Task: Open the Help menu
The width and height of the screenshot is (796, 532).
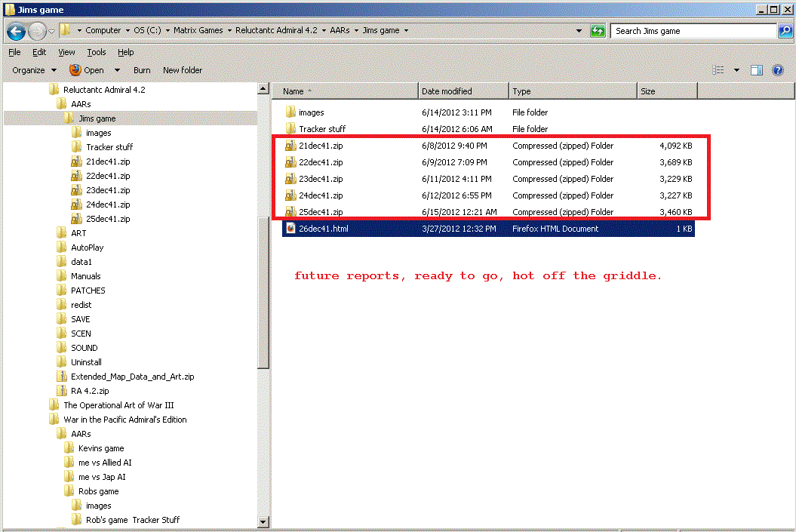Action: 126,52
